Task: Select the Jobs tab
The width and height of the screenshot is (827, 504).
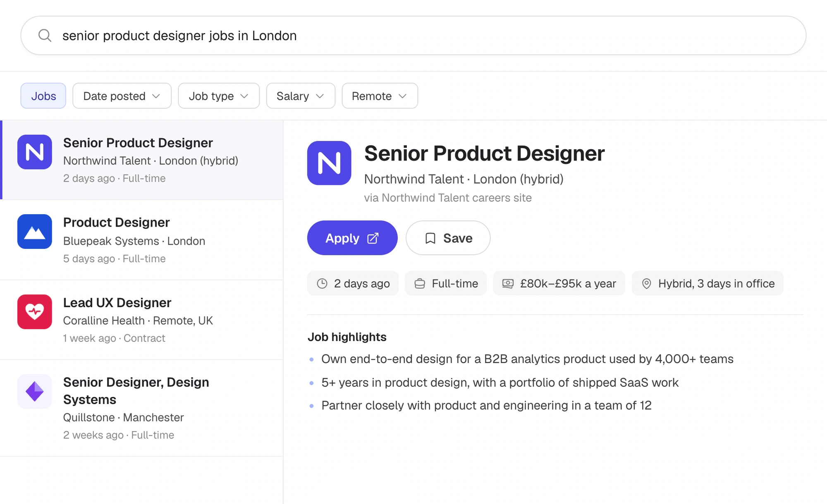Action: (43, 96)
